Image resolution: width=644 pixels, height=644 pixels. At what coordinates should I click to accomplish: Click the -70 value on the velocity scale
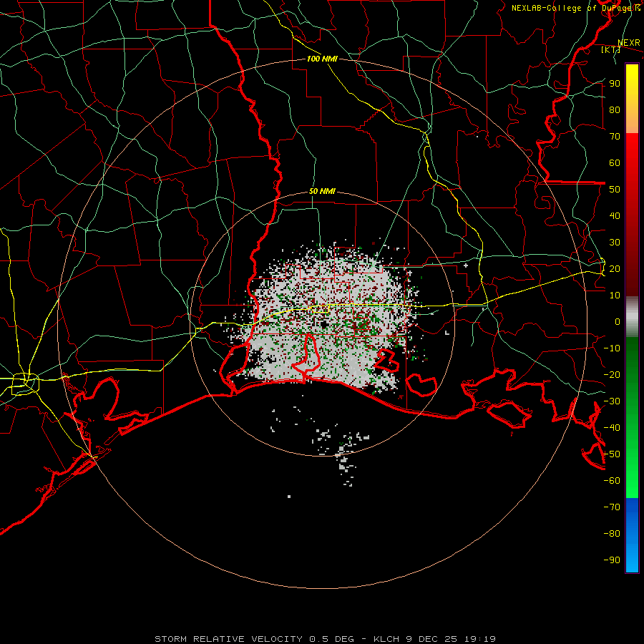click(x=612, y=507)
